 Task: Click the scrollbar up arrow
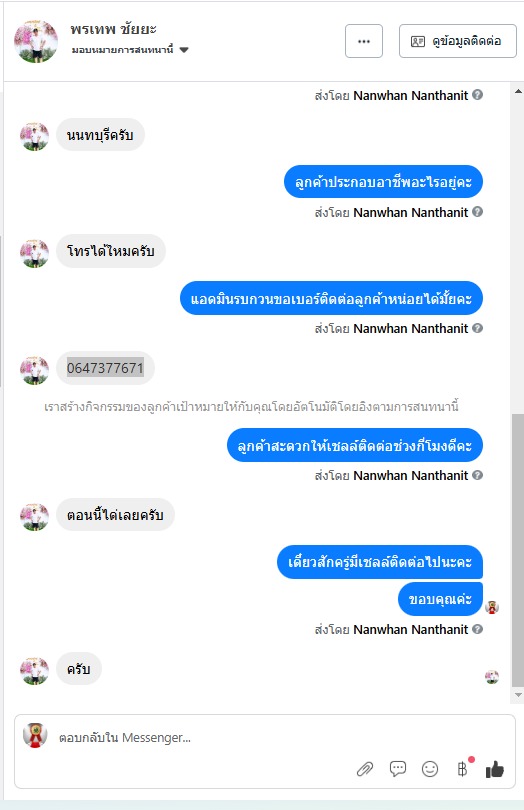coord(518,91)
